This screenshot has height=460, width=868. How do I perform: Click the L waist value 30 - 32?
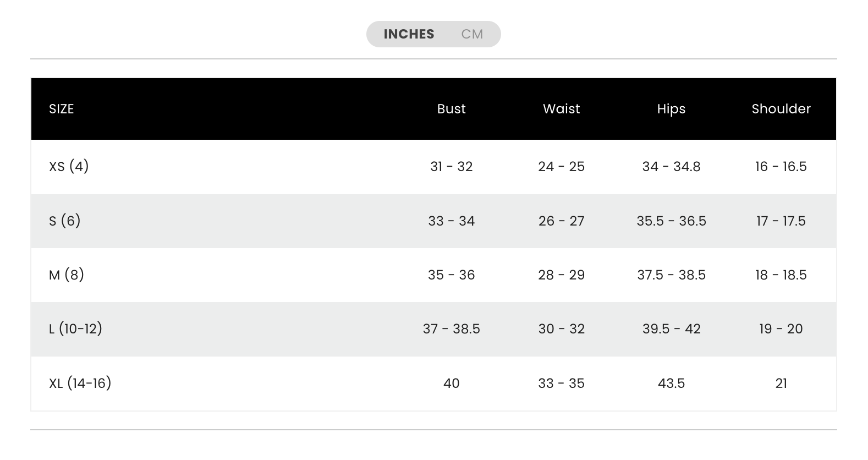[x=561, y=328]
